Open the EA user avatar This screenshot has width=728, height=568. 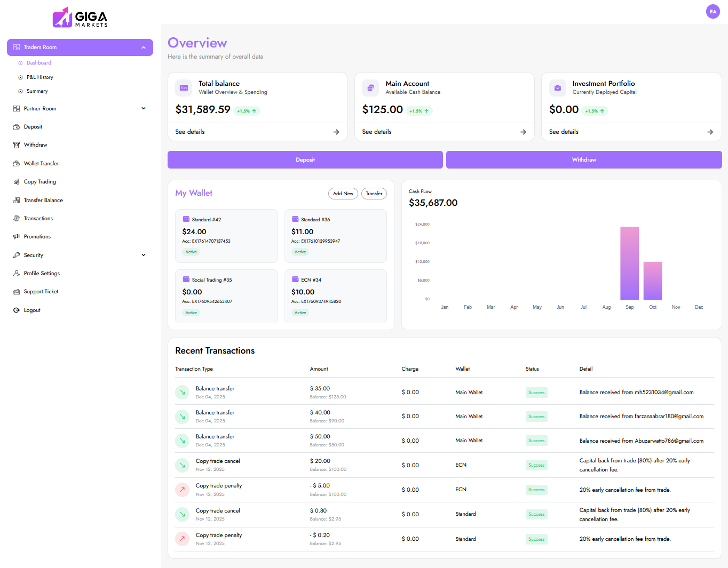coord(713,12)
